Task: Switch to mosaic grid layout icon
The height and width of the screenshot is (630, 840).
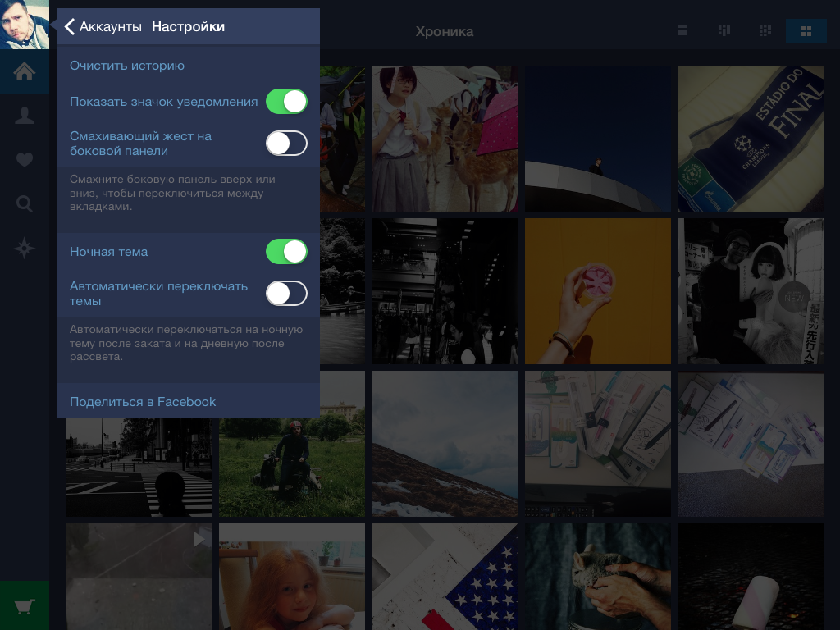Action: (765, 31)
